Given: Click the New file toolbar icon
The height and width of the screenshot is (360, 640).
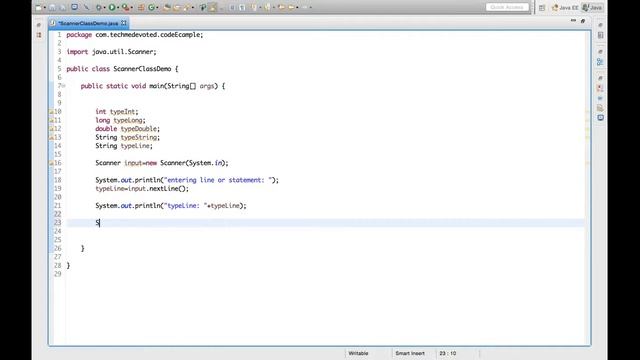Looking at the screenshot, I should tap(38, 7).
